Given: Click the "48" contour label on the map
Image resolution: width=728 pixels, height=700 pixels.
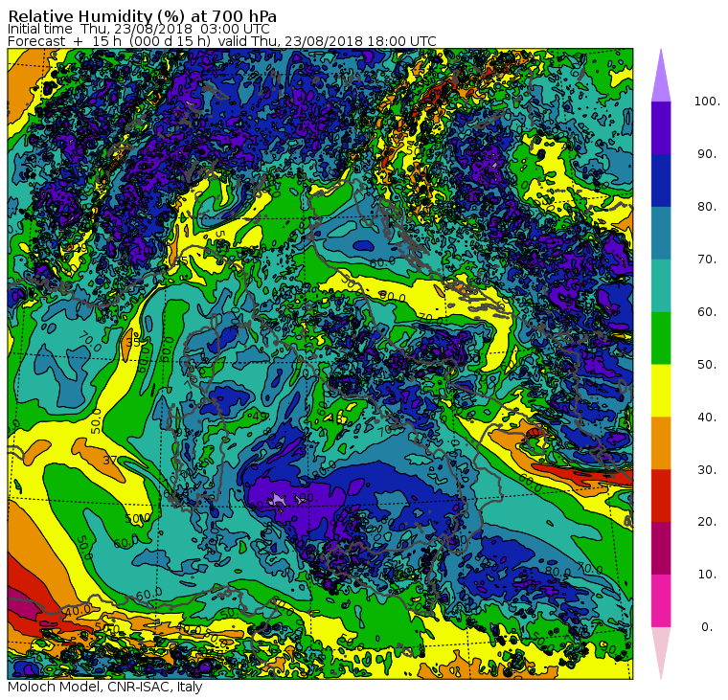Looking at the screenshot, I should [335, 418].
